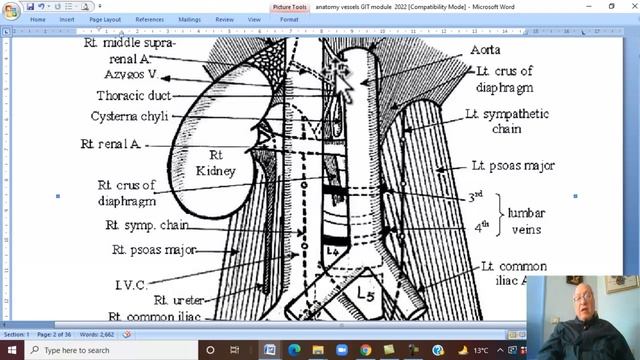This screenshot has height=360, width=640.
Task: Click the weather widget showing 13°C
Action: [473, 350]
